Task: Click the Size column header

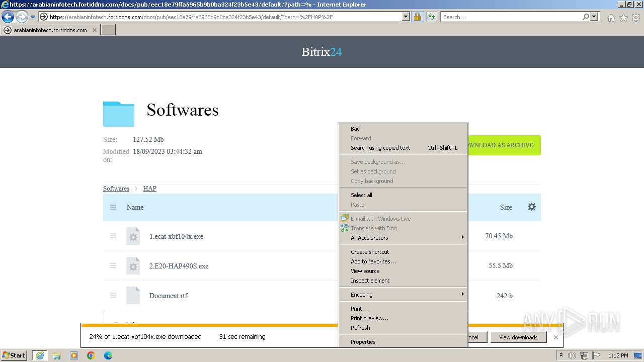Action: point(506,207)
